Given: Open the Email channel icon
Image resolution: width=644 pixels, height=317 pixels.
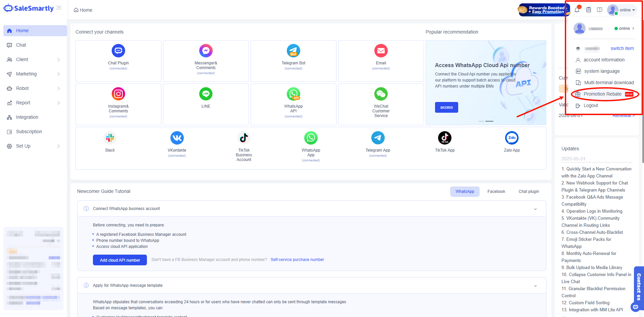Looking at the screenshot, I should click(381, 51).
